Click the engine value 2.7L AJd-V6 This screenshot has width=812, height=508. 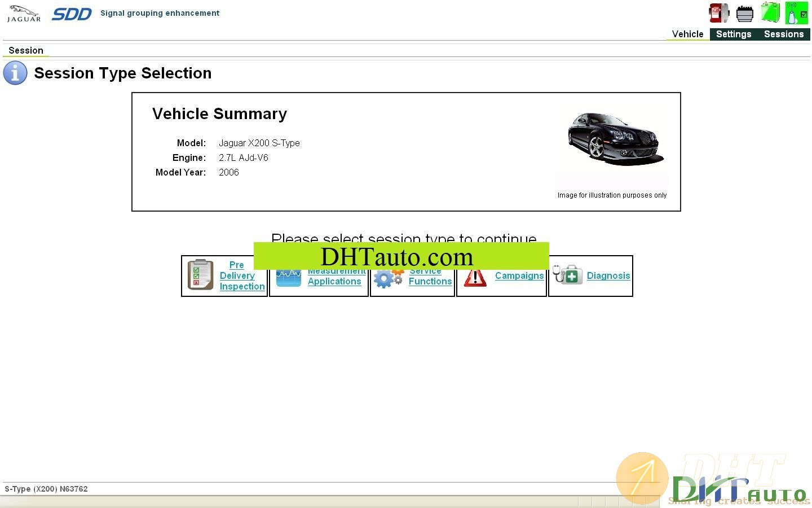pos(243,158)
